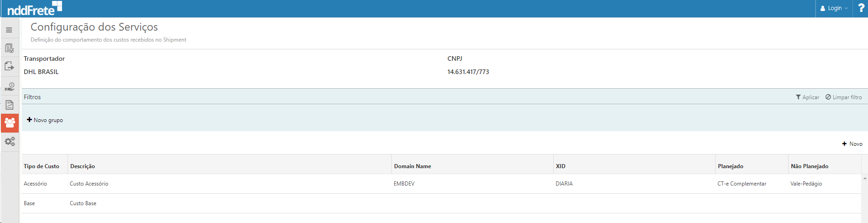This screenshot has height=223, width=868.
Task: Click the Vale-Pedágio cell
Action: 806,184
